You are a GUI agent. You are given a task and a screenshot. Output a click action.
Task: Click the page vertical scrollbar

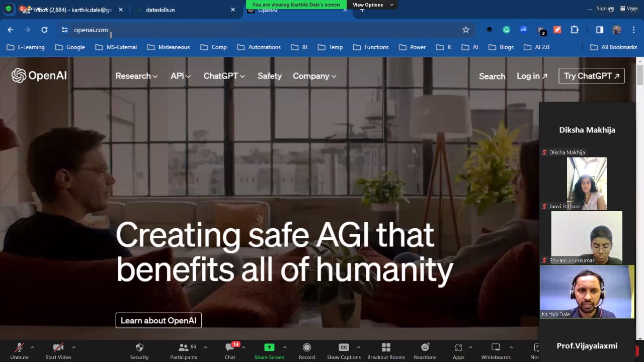tap(640, 74)
